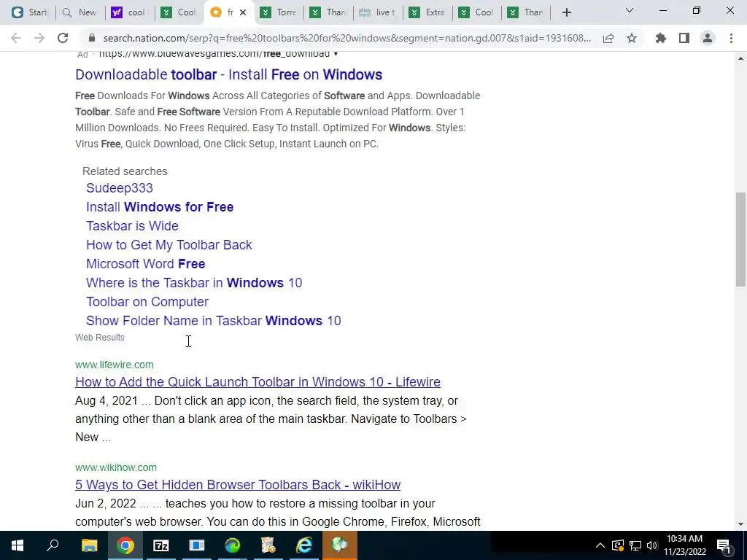Switch to the live t tab
This screenshot has height=560, width=747.
[378, 12]
